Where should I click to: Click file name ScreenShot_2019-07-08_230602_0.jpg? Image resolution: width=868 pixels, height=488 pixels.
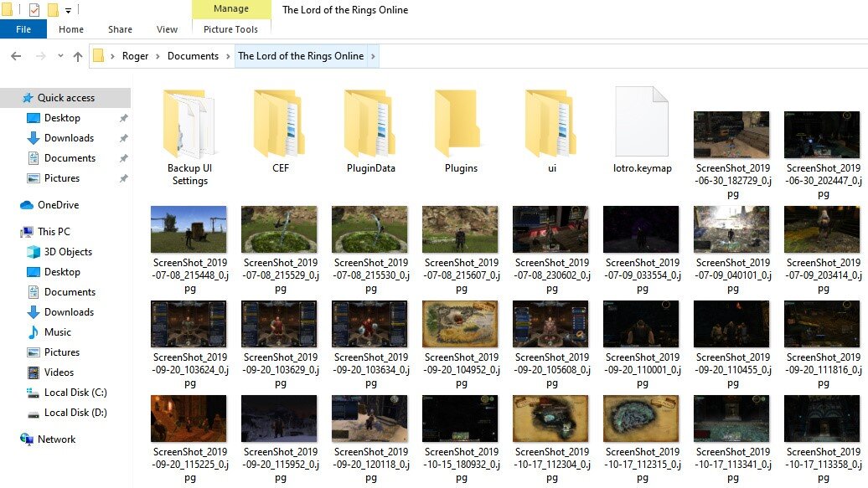click(552, 275)
